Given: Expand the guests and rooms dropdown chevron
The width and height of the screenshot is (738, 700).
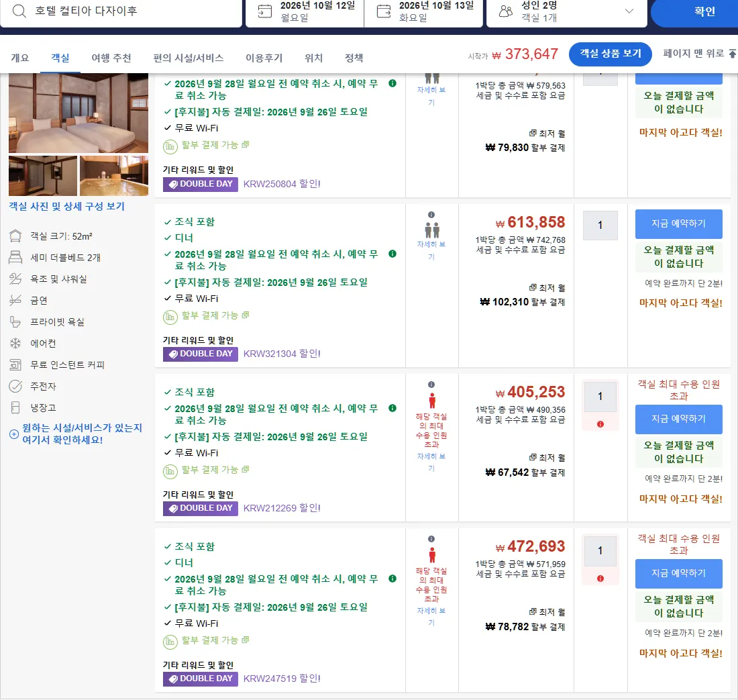Looking at the screenshot, I should pos(629,11).
